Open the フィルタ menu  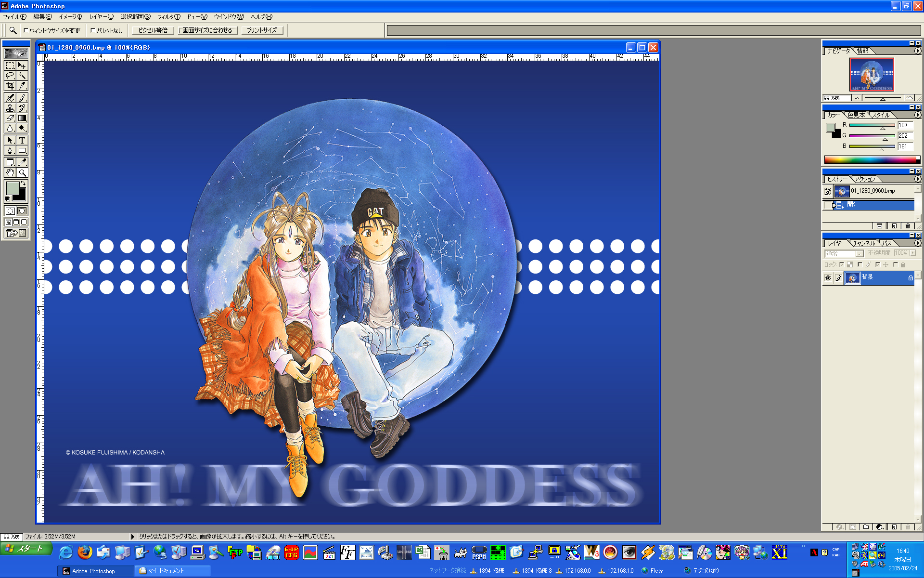click(168, 17)
